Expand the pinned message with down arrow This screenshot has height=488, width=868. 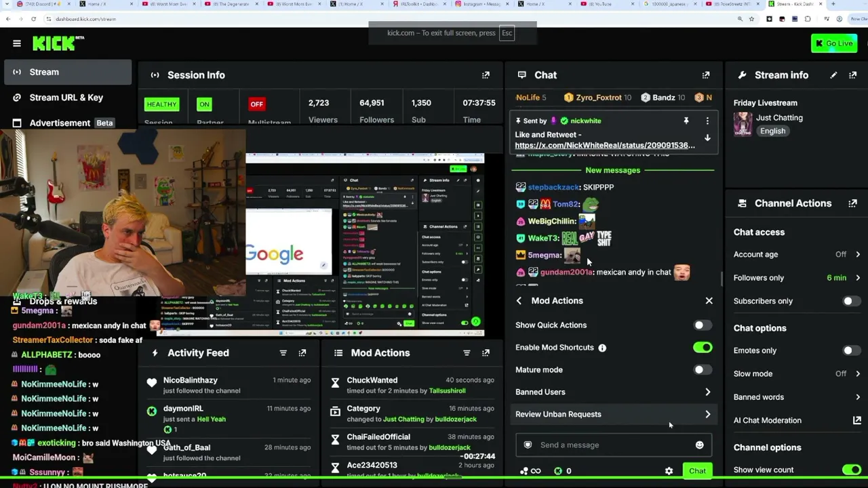[707, 138]
